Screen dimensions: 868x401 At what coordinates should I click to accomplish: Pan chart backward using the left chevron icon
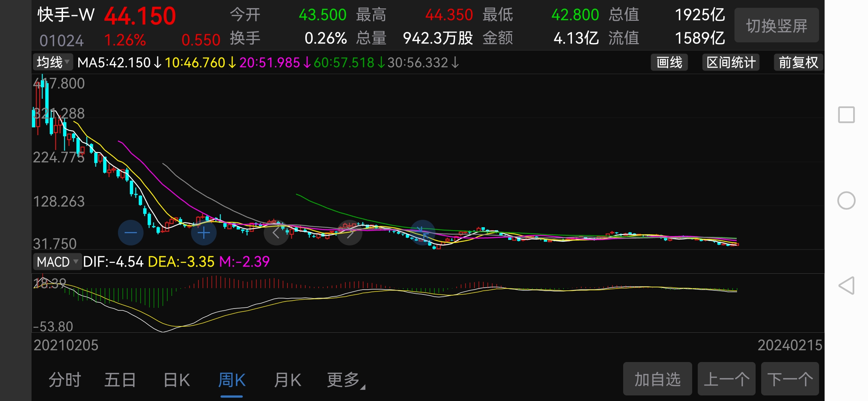pyautogui.click(x=276, y=232)
